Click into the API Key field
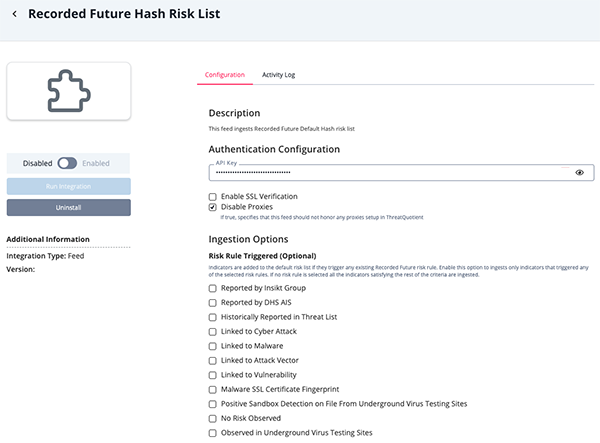Screen dimensions: 600x443 [390, 173]
